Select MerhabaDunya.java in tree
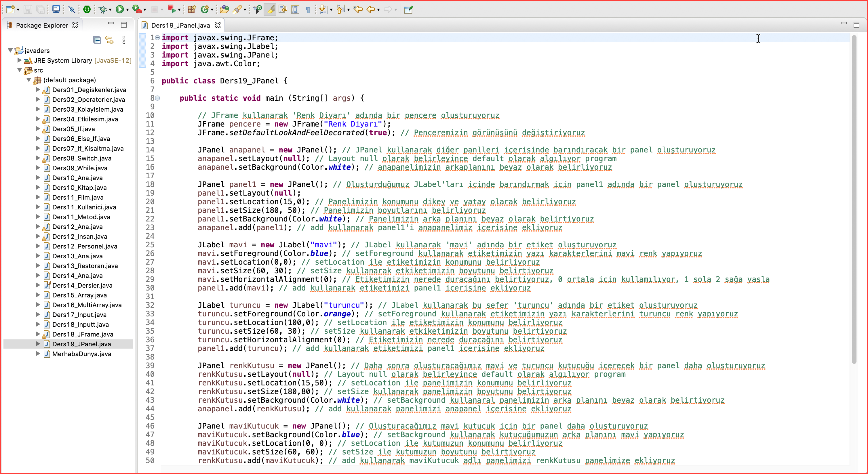Screen dimensions: 868x474 (x=81, y=353)
